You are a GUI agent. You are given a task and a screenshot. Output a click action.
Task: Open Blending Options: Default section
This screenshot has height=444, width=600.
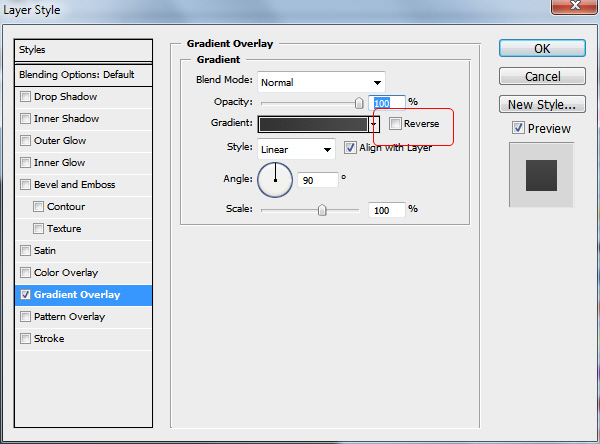click(x=83, y=75)
